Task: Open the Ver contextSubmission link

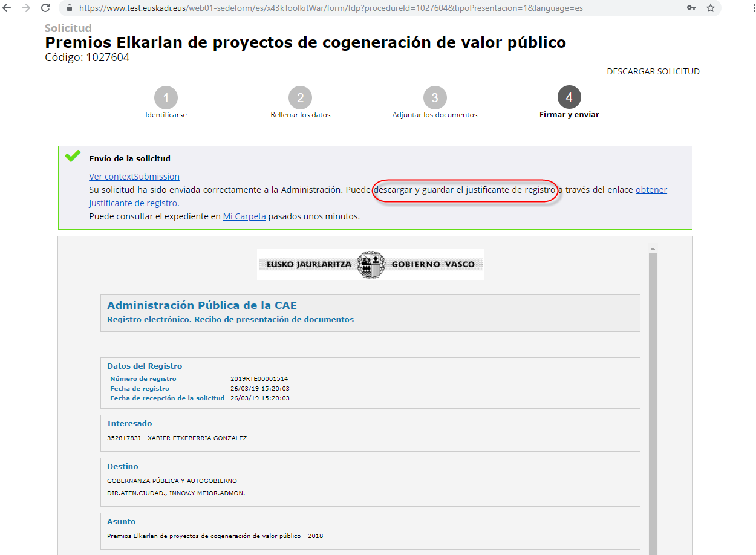Action: pos(134,177)
